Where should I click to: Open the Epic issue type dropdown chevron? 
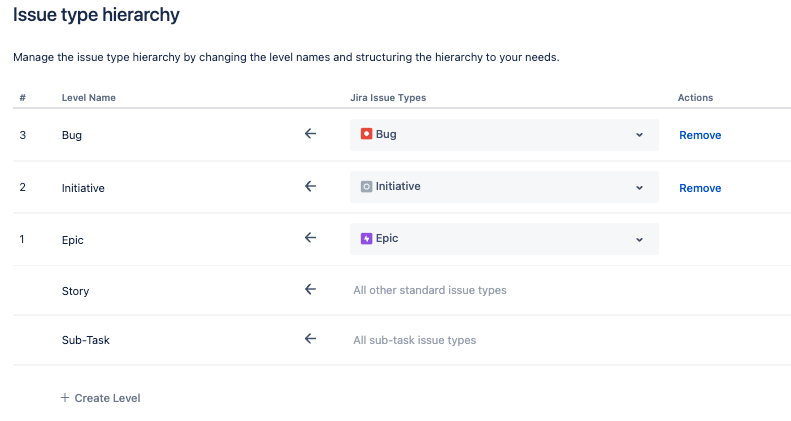click(x=639, y=239)
